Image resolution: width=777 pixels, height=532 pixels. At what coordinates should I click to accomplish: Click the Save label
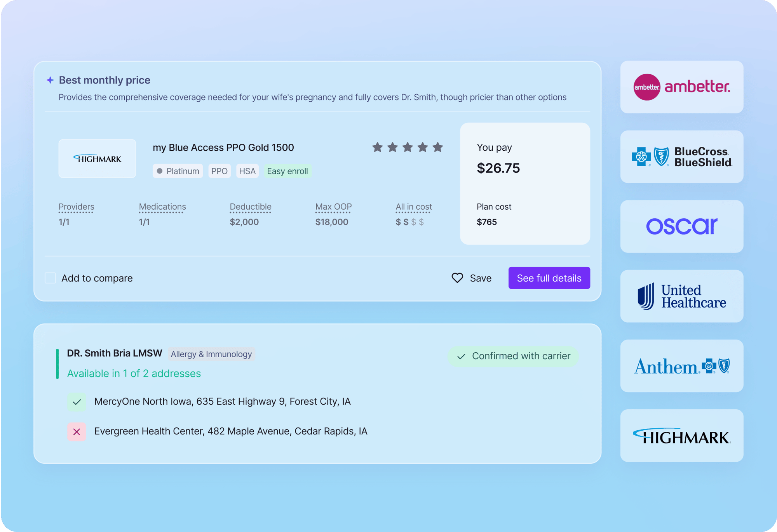481,278
